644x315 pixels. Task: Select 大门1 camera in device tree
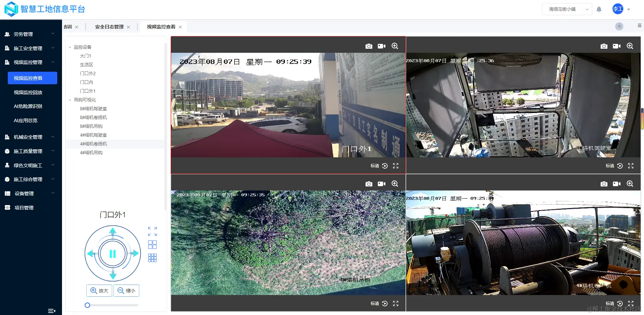point(85,56)
